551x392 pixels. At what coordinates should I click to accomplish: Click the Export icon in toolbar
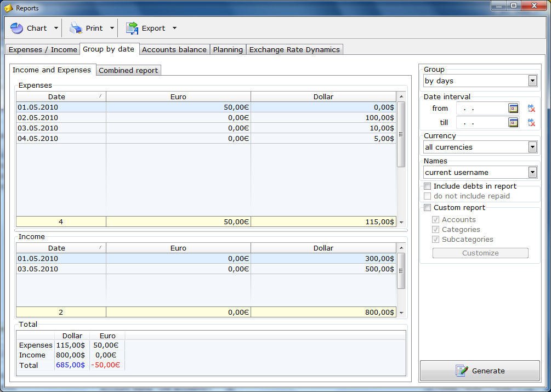tap(132, 29)
